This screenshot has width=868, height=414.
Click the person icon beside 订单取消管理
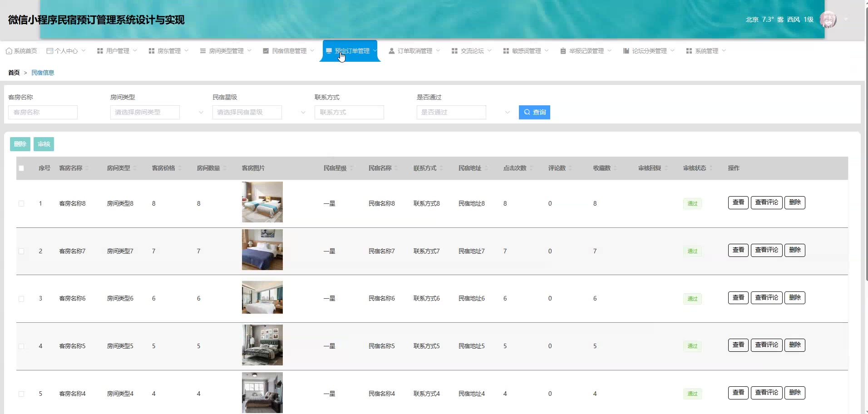391,51
